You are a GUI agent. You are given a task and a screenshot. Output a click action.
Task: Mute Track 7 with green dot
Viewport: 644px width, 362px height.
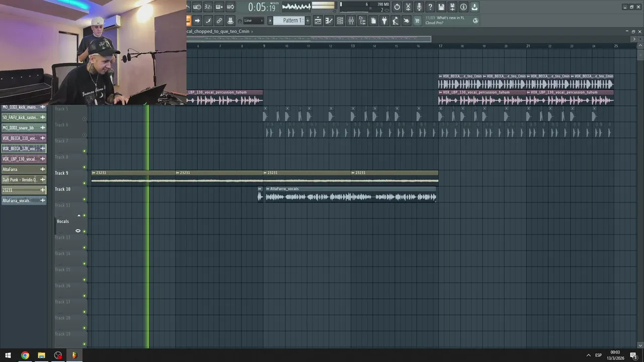[x=84, y=151]
